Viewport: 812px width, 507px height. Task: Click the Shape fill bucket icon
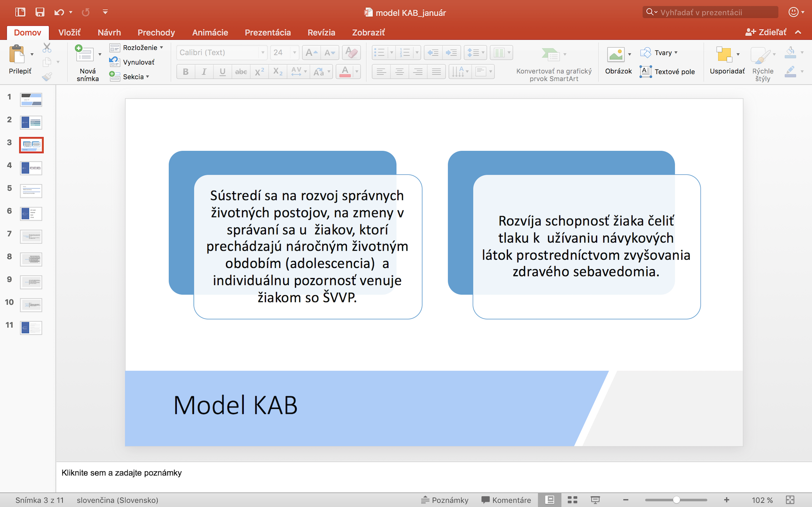790,53
